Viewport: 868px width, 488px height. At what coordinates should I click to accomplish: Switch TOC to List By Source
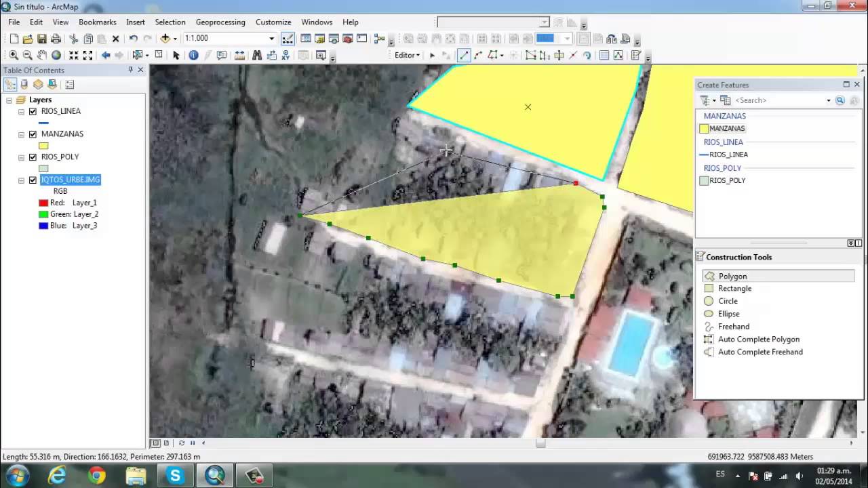click(x=24, y=85)
